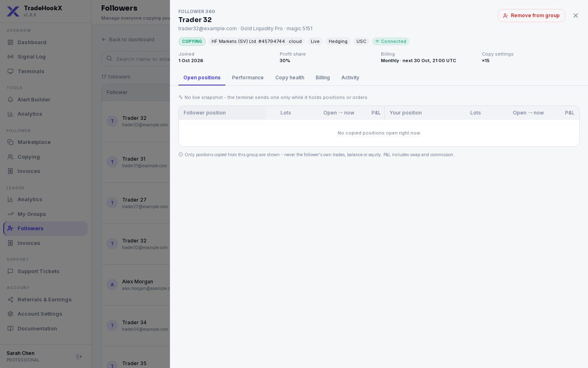This screenshot has width=588, height=368.
Task: Select Trader 27 follower row
Action: (136, 203)
